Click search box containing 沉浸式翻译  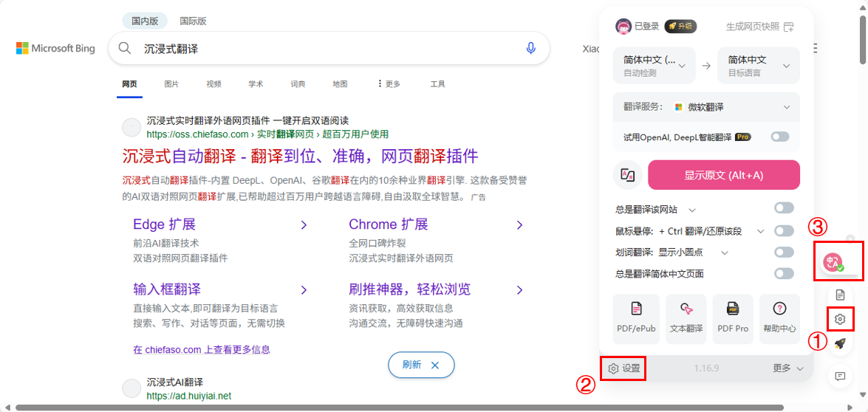click(329, 49)
